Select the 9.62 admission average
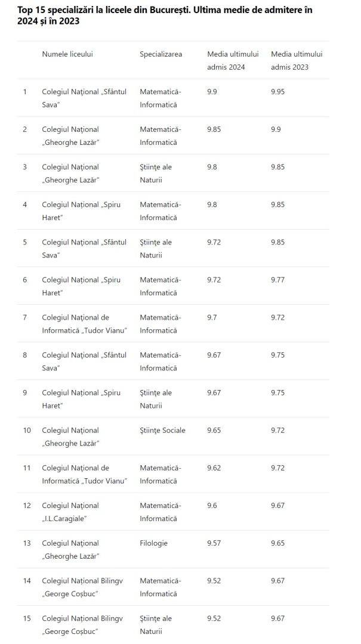361x644 pixels. point(214,467)
